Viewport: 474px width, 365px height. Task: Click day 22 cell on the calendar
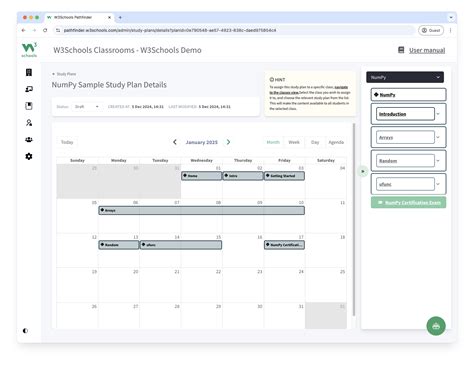pos(202,285)
